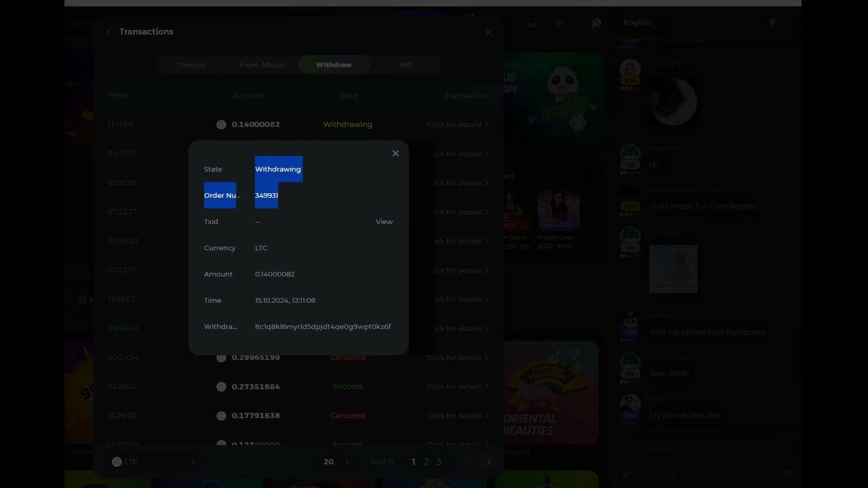Open the English Casino game thumbnail
This screenshot has width=868, height=488.
[559, 210]
